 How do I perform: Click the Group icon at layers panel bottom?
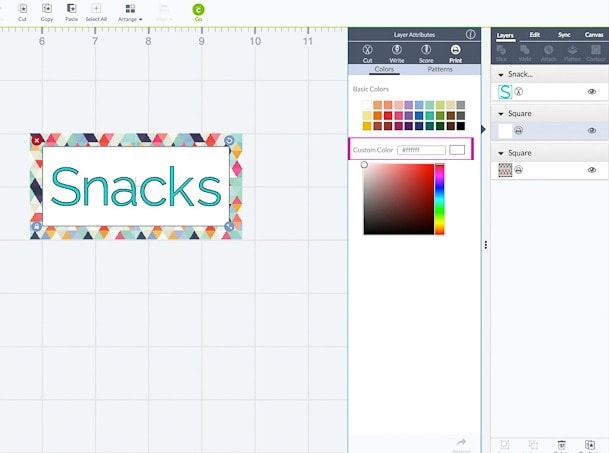point(505,445)
